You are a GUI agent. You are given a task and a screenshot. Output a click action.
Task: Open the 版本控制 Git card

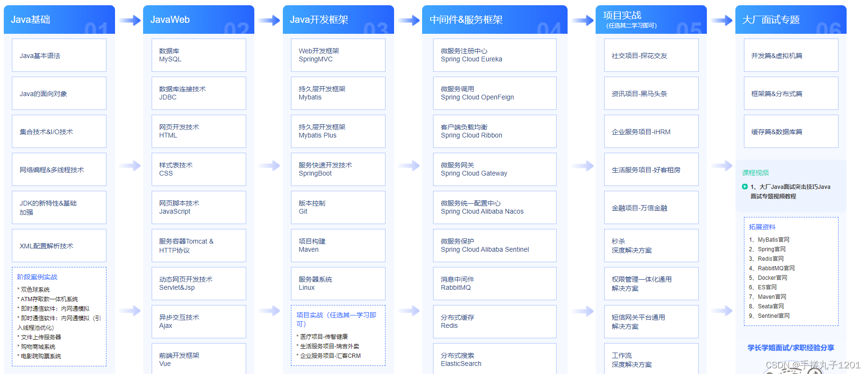(x=338, y=207)
